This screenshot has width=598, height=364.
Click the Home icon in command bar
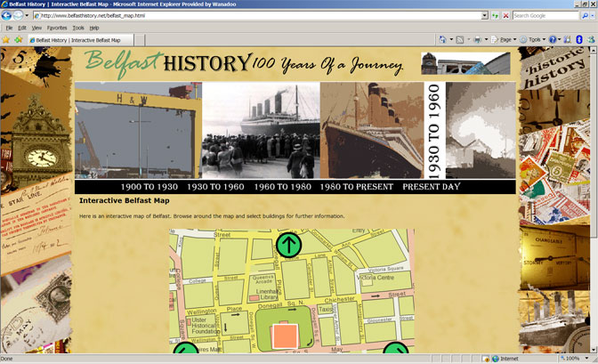(443, 40)
